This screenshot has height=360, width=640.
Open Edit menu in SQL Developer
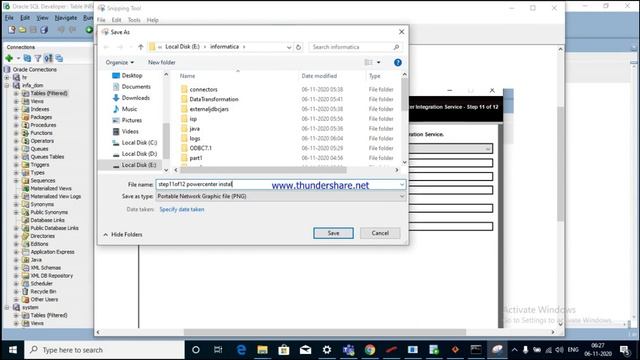(25, 18)
